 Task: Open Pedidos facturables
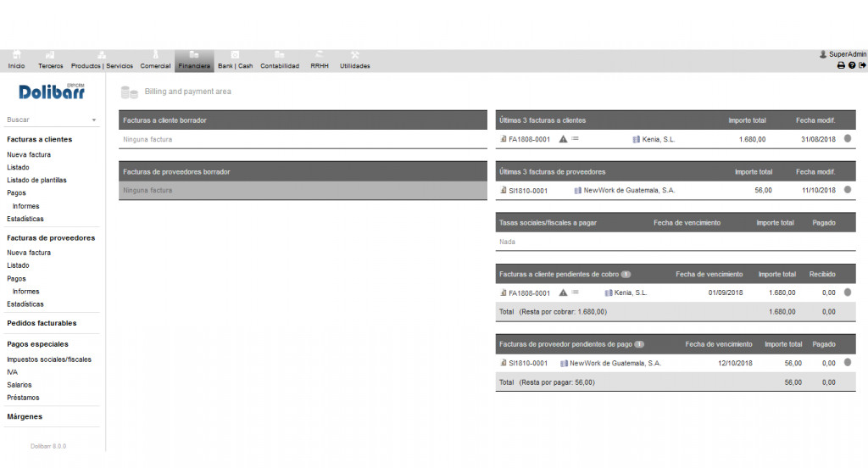pyautogui.click(x=42, y=323)
